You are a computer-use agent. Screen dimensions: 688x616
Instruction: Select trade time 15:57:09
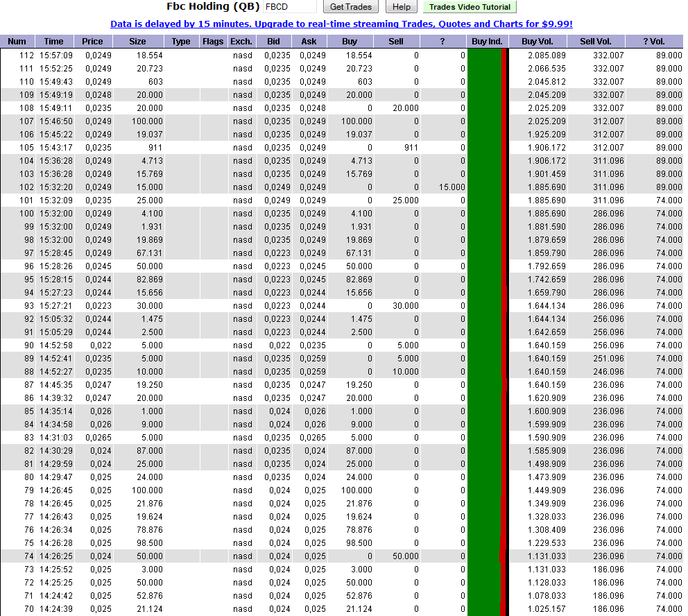point(56,55)
